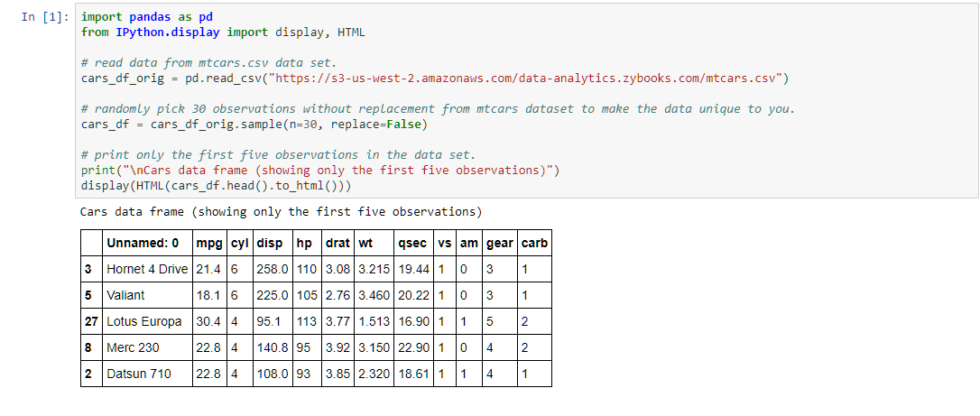This screenshot has width=980, height=416.
Task: Click the Datsun 710 mpg value 22.8
Action: pyautogui.click(x=209, y=374)
